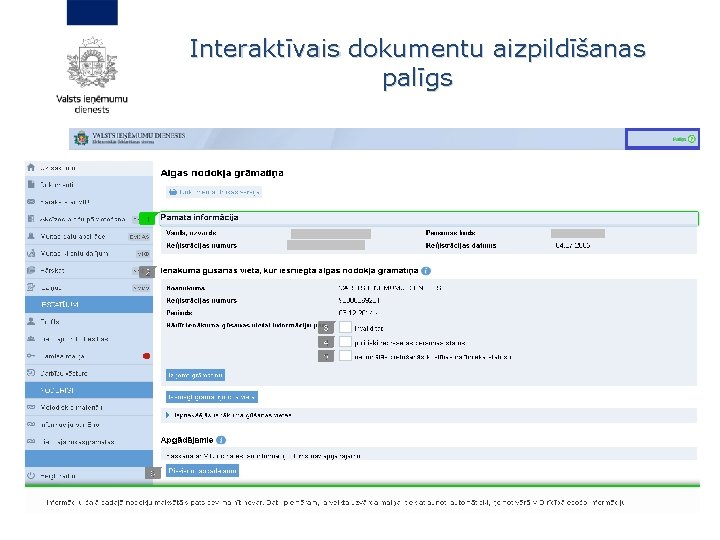Click the key icon in sidebar
Viewport: 720px width, 540px height.
pos(31,356)
